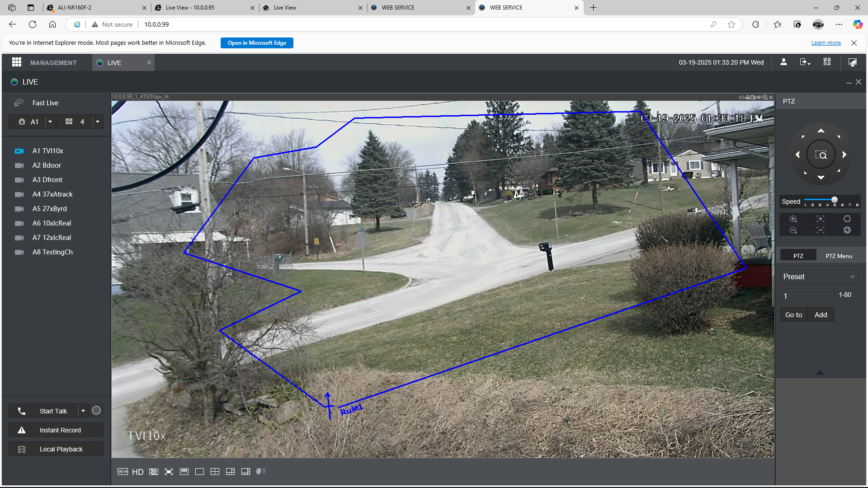Open the Preset dropdown

coord(819,277)
